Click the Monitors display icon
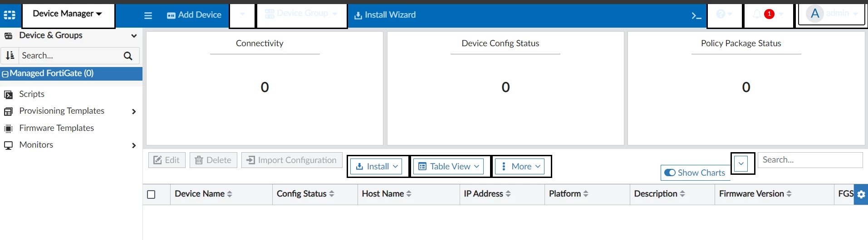Screen dimensions: 868x240 pyautogui.click(x=8, y=145)
